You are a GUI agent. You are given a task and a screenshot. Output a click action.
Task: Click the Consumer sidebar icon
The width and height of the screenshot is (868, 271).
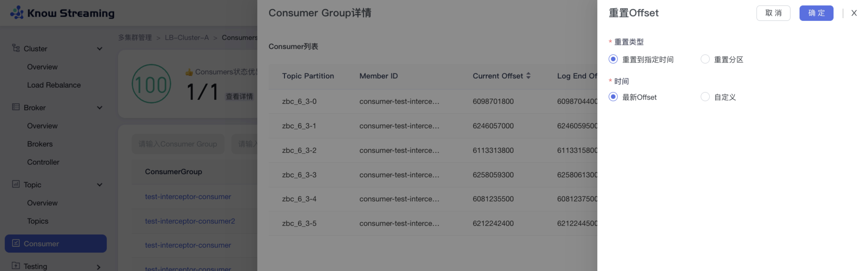16,243
